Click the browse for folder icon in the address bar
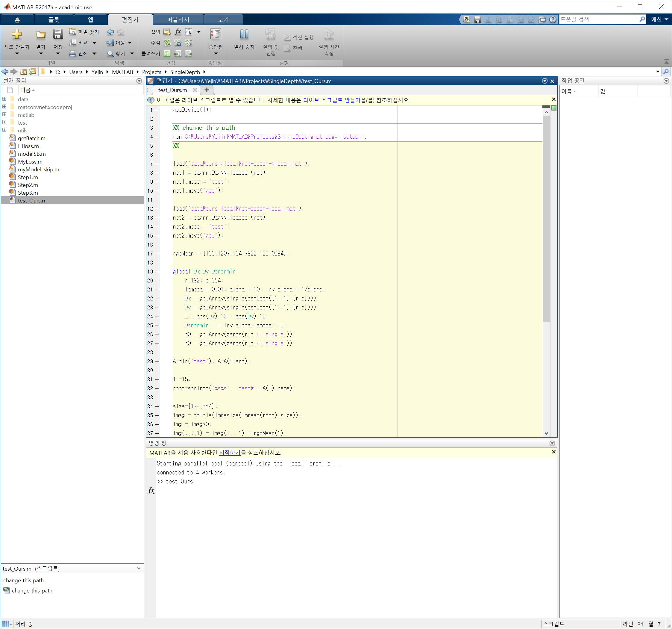This screenshot has width=672, height=629. (33, 72)
